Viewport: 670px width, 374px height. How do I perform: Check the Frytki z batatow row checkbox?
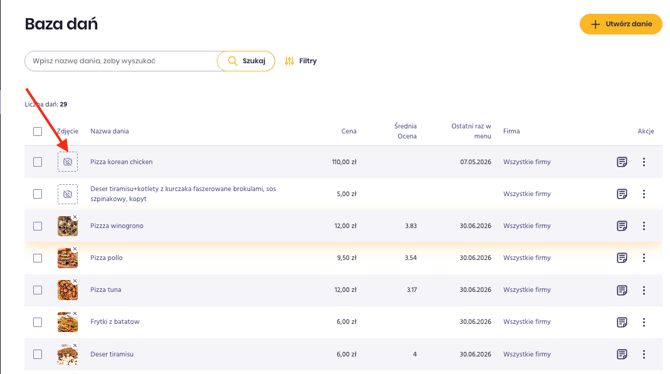click(38, 322)
